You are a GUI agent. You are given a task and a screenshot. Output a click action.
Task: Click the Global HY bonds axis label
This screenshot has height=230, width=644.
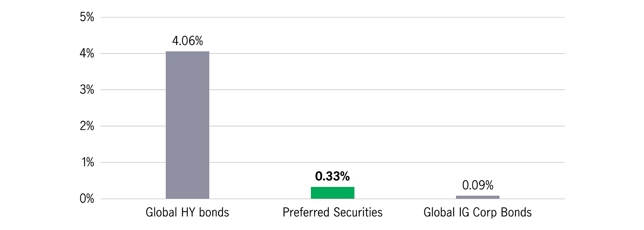click(187, 212)
